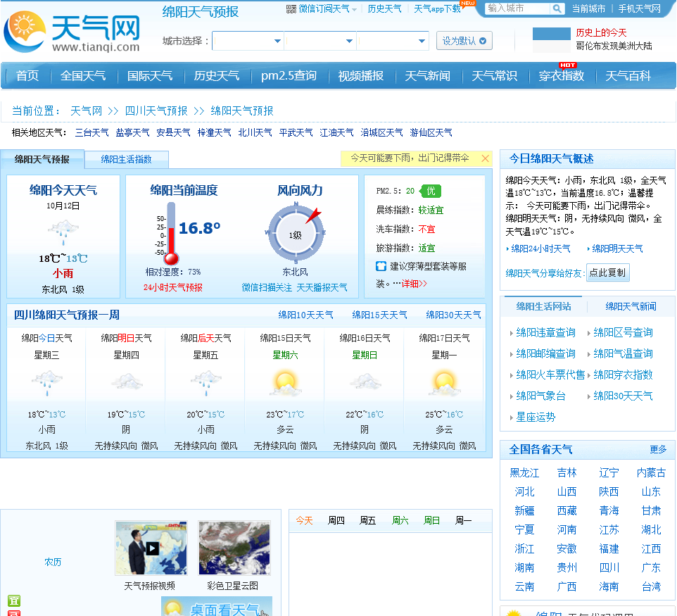Expand the arrow on 设为默认 button

(x=481, y=41)
